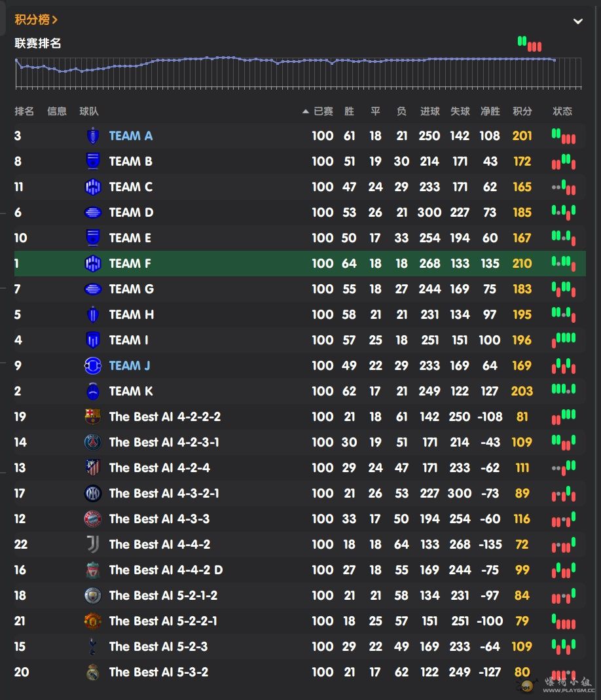Click TEAM I's form indicator bars

[x=563, y=340]
